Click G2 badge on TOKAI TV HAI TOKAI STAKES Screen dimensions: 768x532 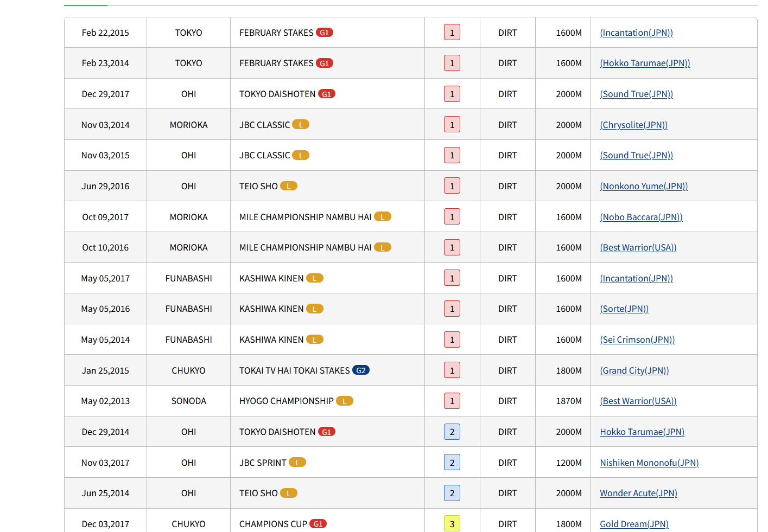pyautogui.click(x=361, y=370)
